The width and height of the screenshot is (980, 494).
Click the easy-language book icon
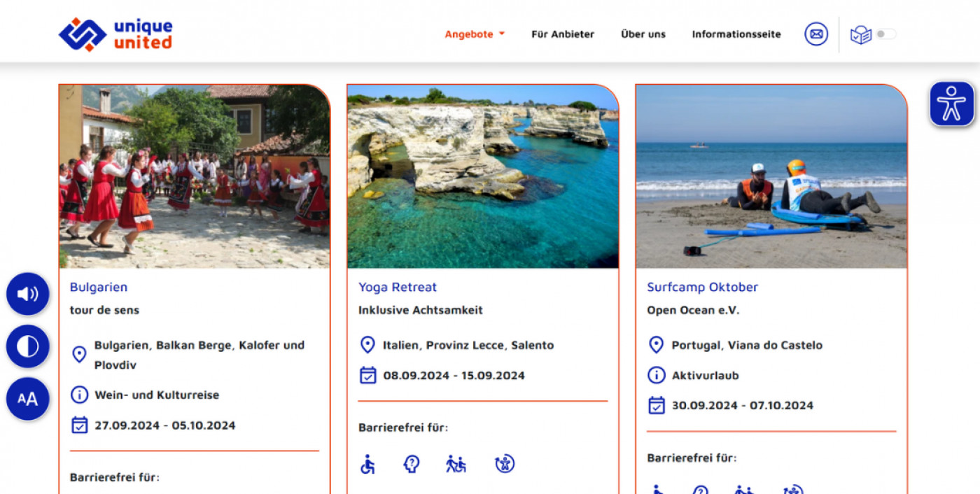tap(860, 35)
